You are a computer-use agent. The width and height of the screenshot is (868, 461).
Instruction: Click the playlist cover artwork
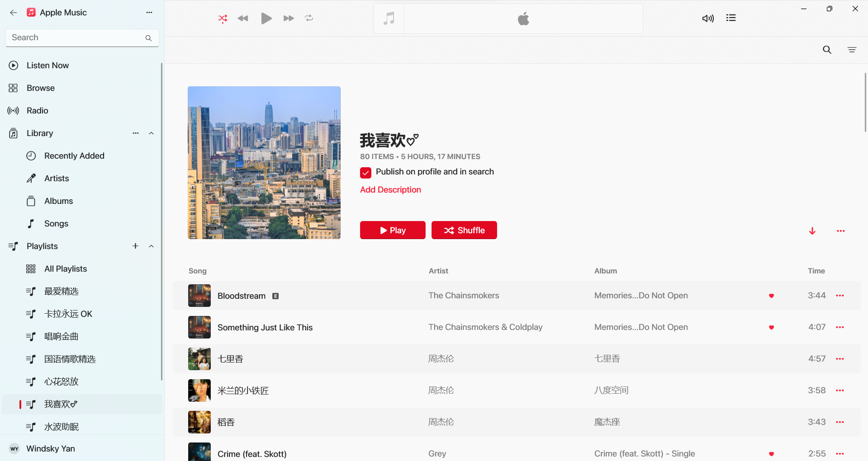click(x=264, y=163)
